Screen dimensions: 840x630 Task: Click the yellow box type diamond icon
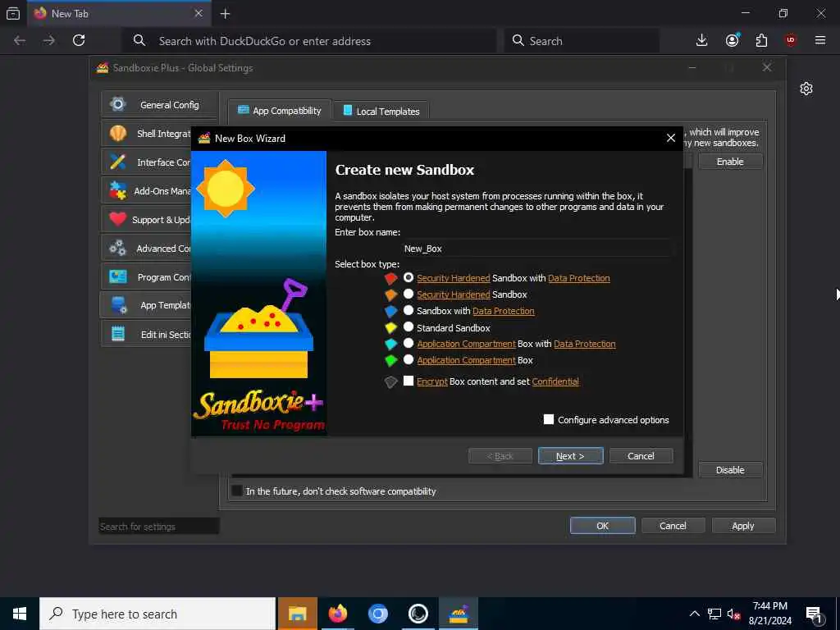(x=391, y=328)
